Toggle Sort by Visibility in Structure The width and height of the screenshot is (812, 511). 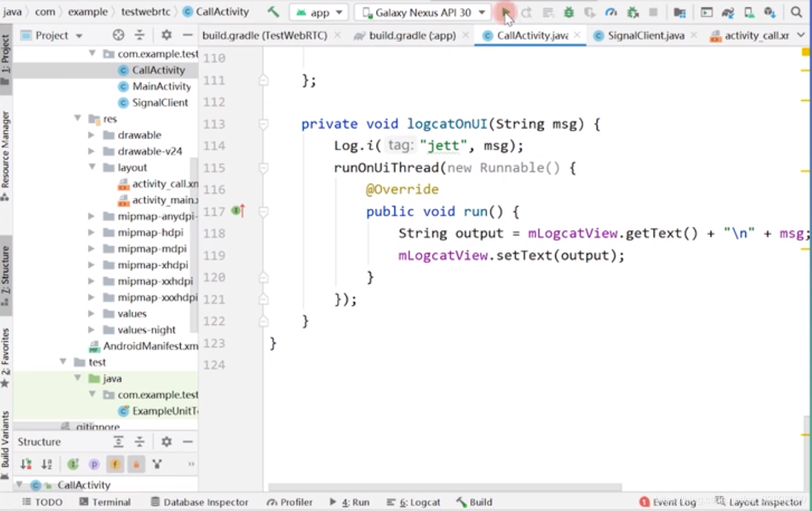pyautogui.click(x=26, y=464)
